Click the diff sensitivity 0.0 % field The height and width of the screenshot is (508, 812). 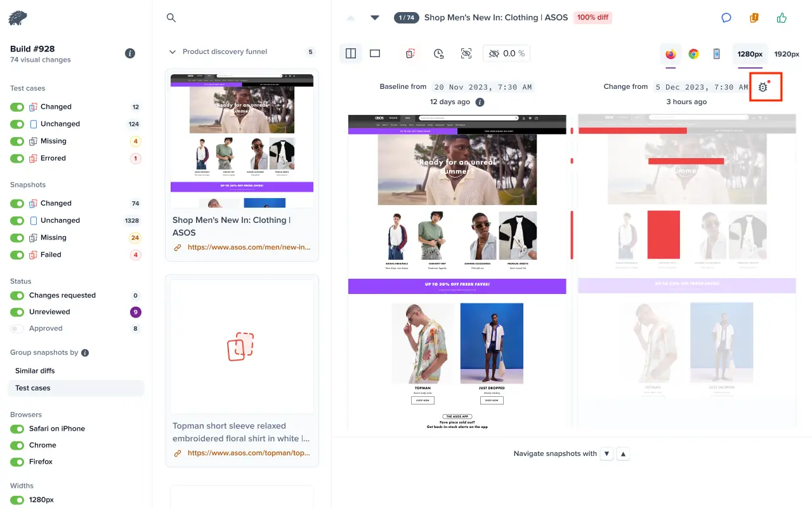click(506, 54)
